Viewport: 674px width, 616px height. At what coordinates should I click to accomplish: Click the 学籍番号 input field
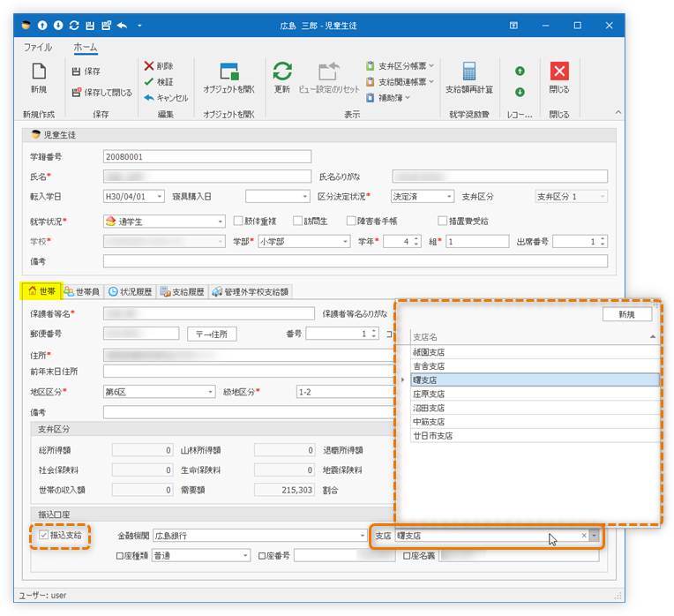(207, 157)
